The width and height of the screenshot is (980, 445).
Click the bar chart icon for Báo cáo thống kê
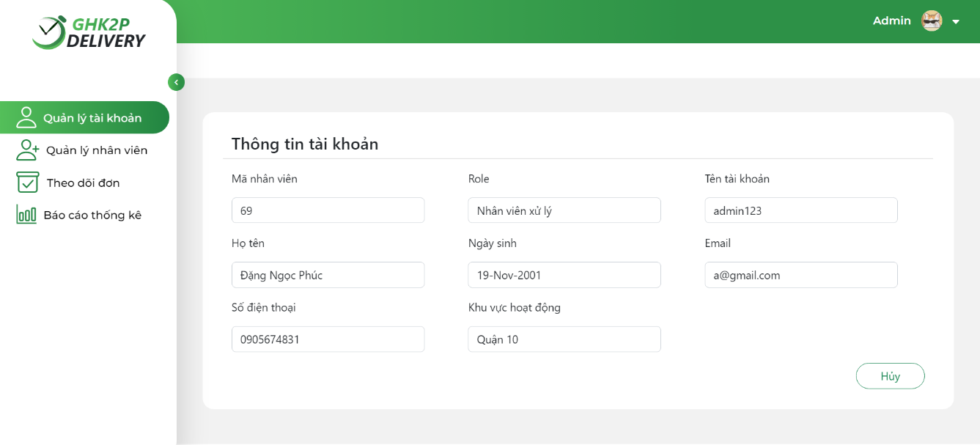26,215
